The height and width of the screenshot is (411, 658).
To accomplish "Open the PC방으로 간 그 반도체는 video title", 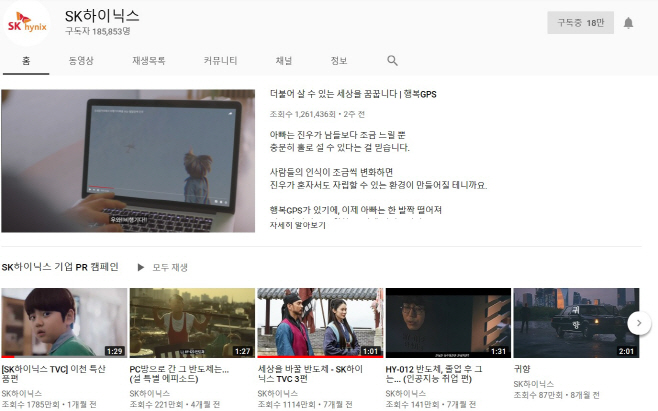I will [179, 374].
